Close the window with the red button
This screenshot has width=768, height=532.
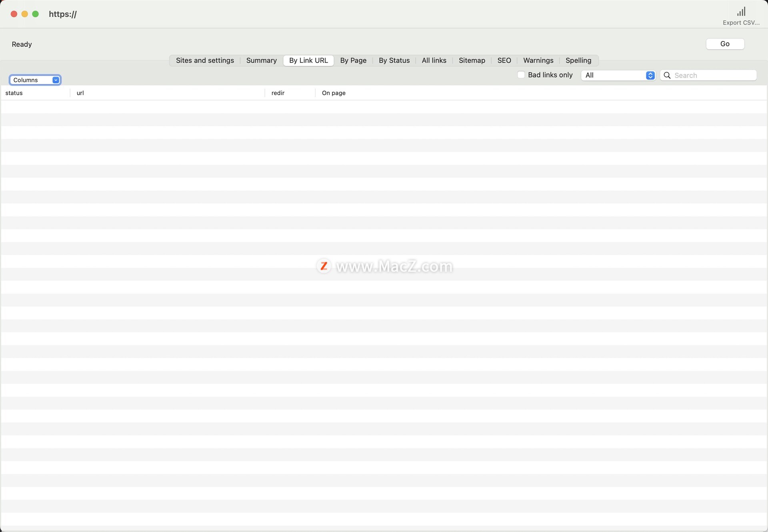[14, 14]
